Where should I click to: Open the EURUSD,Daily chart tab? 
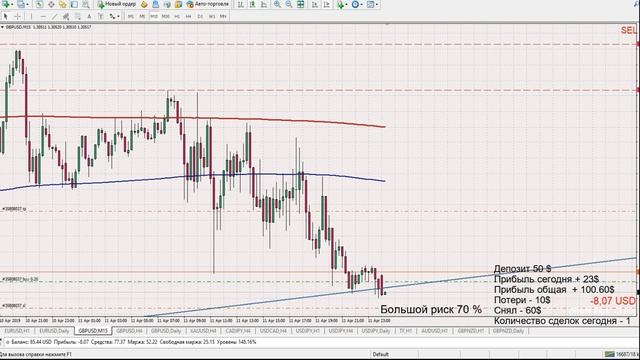[54, 331]
